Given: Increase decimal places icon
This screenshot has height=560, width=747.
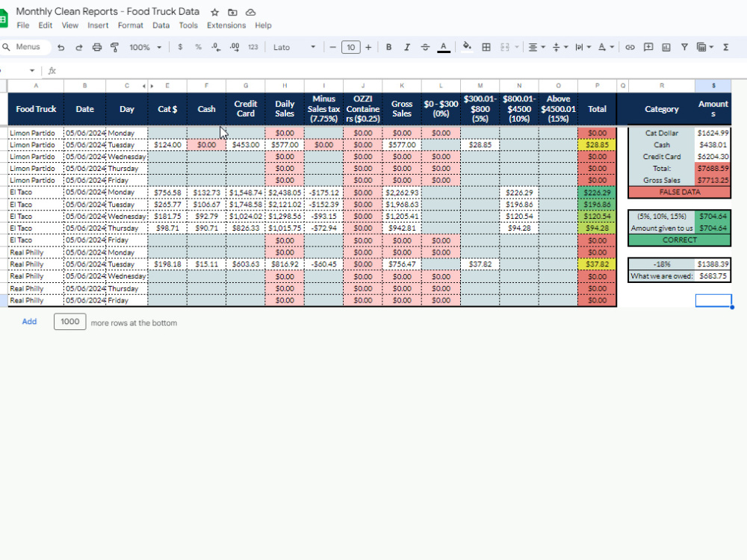Looking at the screenshot, I should pos(235,47).
